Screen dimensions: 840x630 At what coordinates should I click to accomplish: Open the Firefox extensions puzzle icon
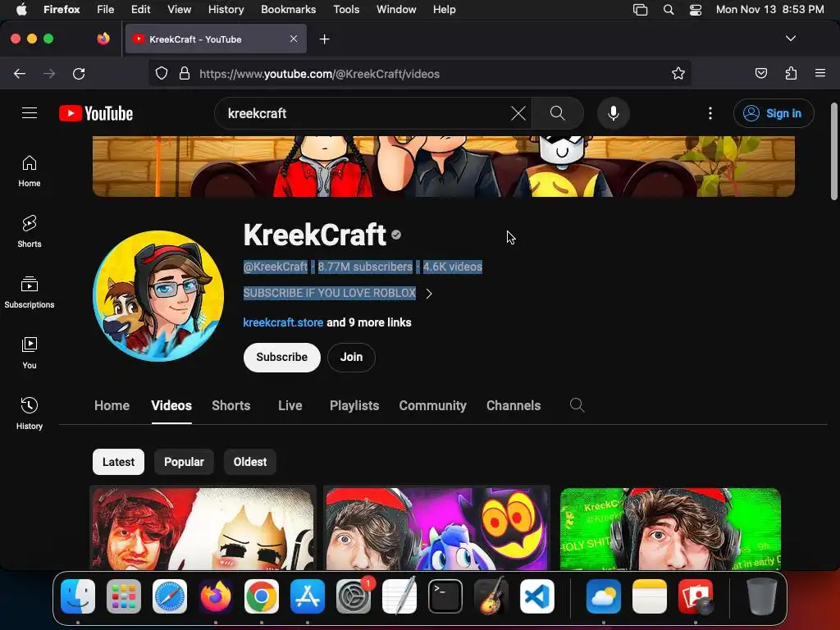[x=791, y=73]
